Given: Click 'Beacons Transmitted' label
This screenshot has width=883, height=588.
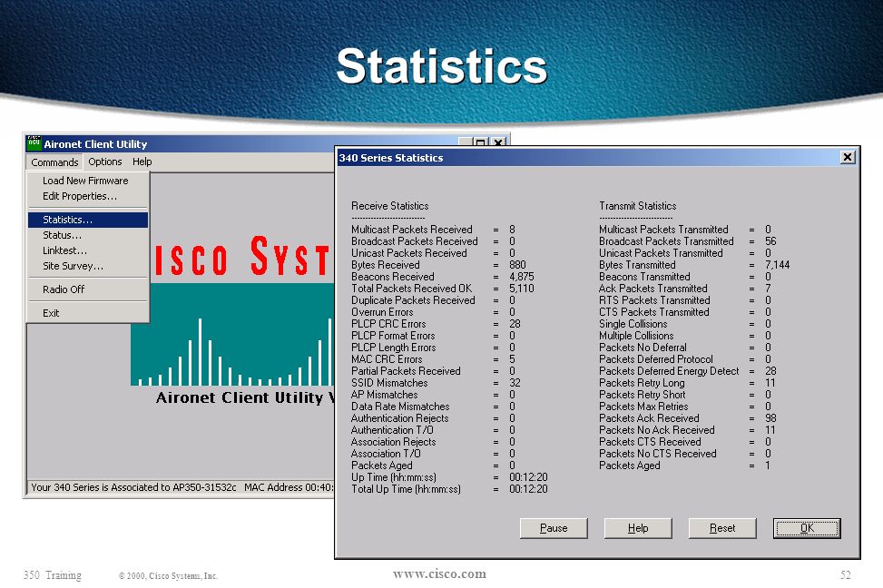Looking at the screenshot, I should tap(644, 277).
